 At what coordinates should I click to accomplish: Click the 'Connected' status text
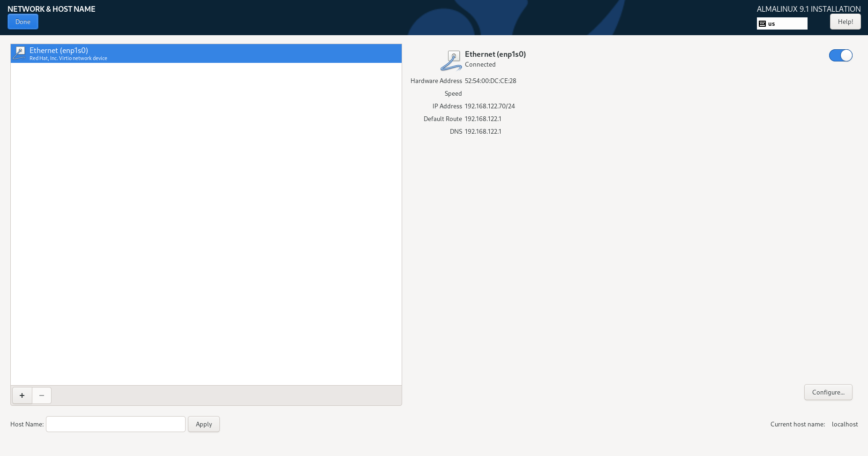pos(480,64)
